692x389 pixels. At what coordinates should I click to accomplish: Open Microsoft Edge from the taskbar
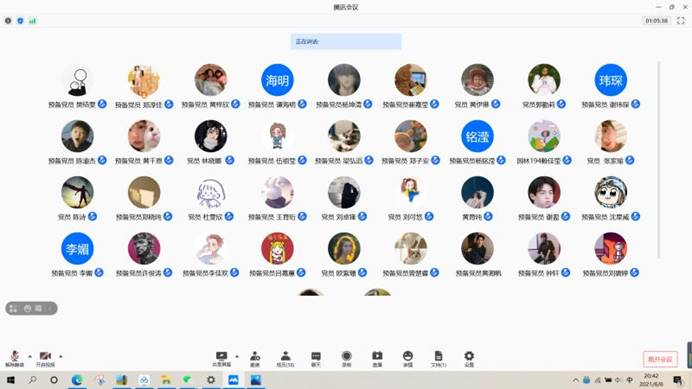coord(77,380)
